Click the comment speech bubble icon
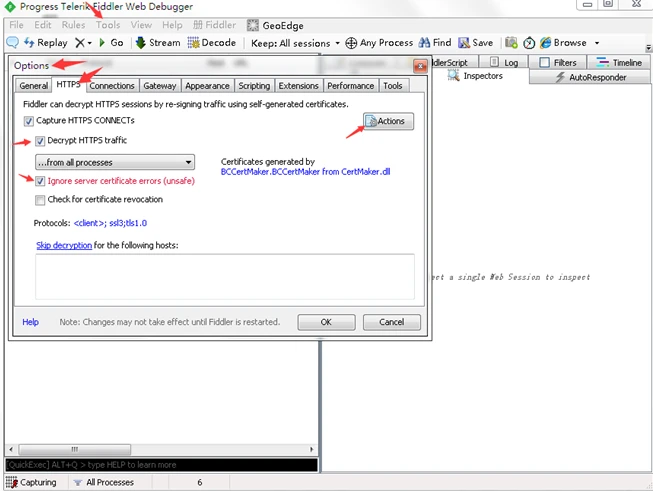This screenshot has height=491, width=653. point(12,42)
